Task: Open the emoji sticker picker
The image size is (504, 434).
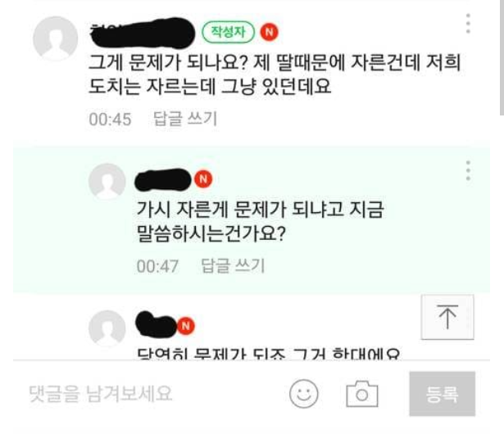Action: [303, 394]
